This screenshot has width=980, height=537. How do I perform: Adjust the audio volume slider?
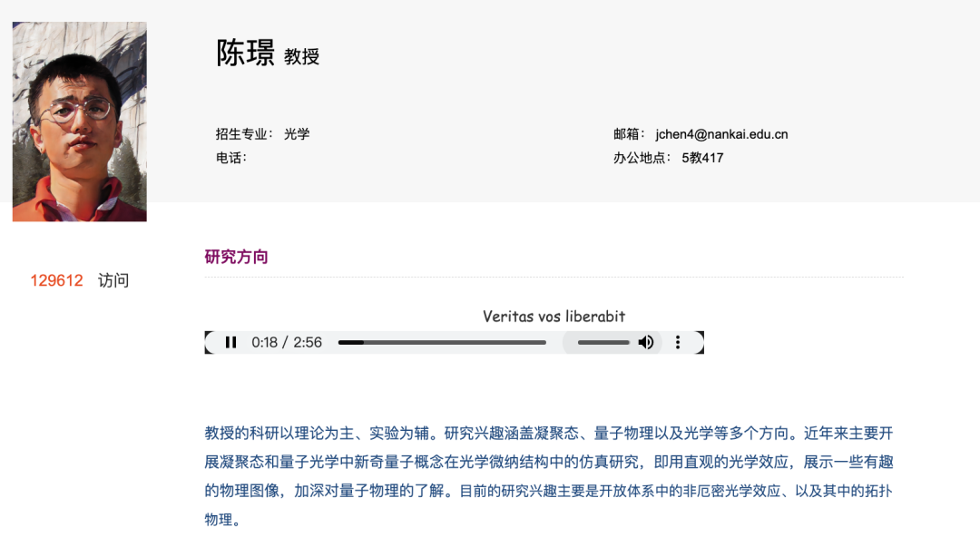pos(603,343)
